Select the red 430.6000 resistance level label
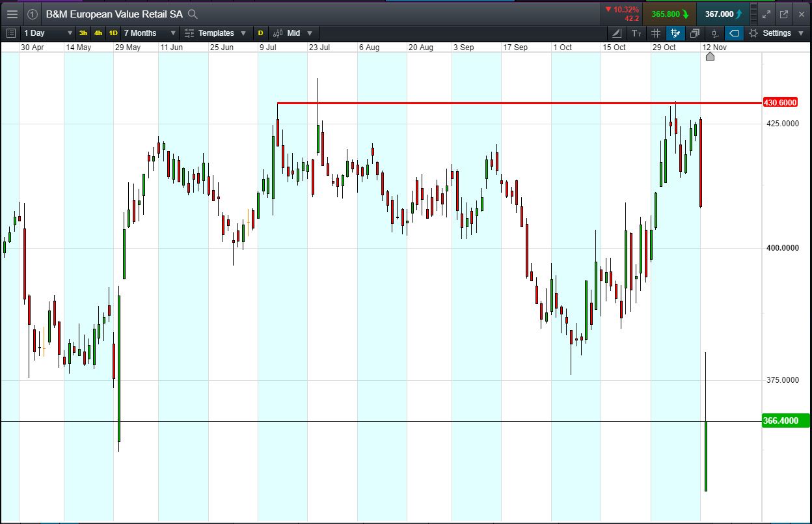 point(779,103)
